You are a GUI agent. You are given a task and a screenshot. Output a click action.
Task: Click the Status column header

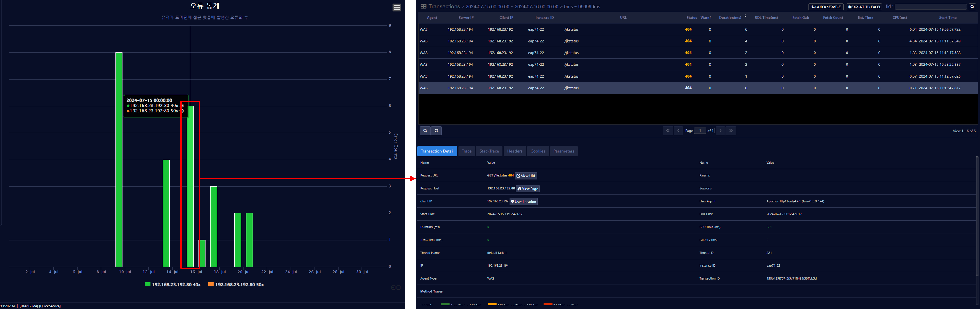click(x=691, y=18)
